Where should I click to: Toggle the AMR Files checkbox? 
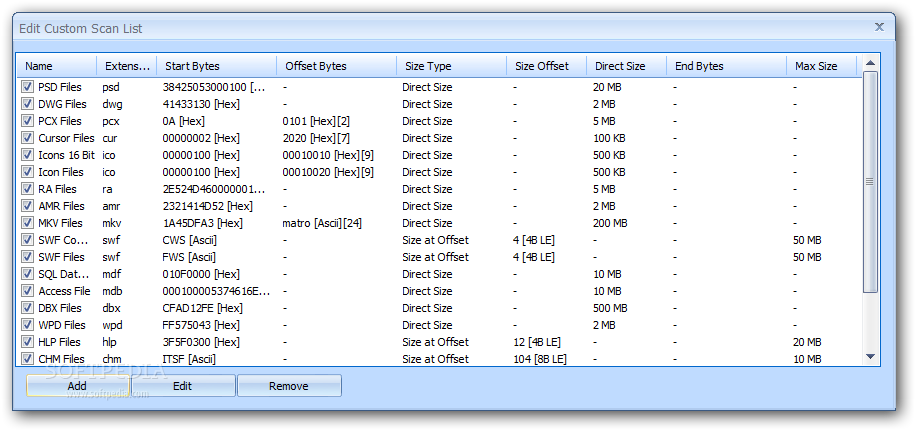click(27, 206)
